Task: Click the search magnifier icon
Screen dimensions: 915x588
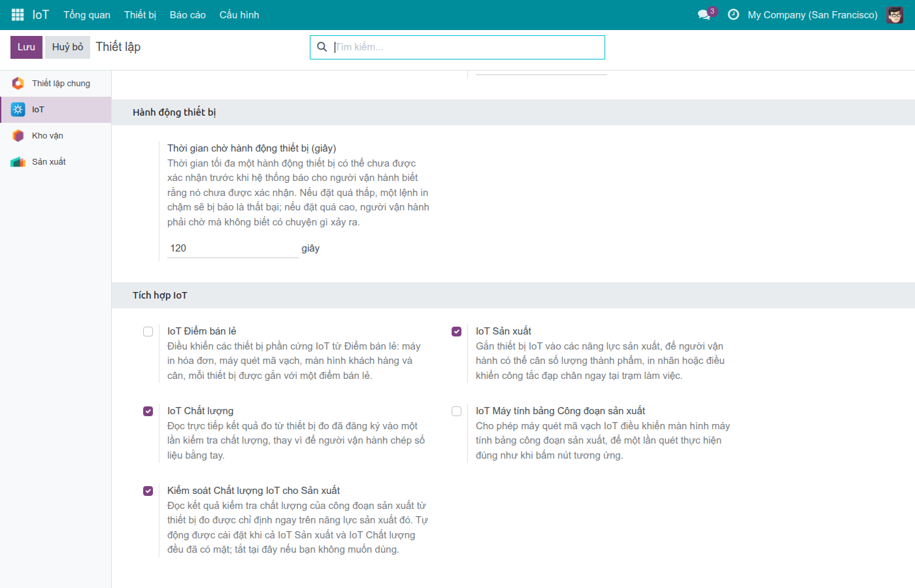Action: pos(322,47)
